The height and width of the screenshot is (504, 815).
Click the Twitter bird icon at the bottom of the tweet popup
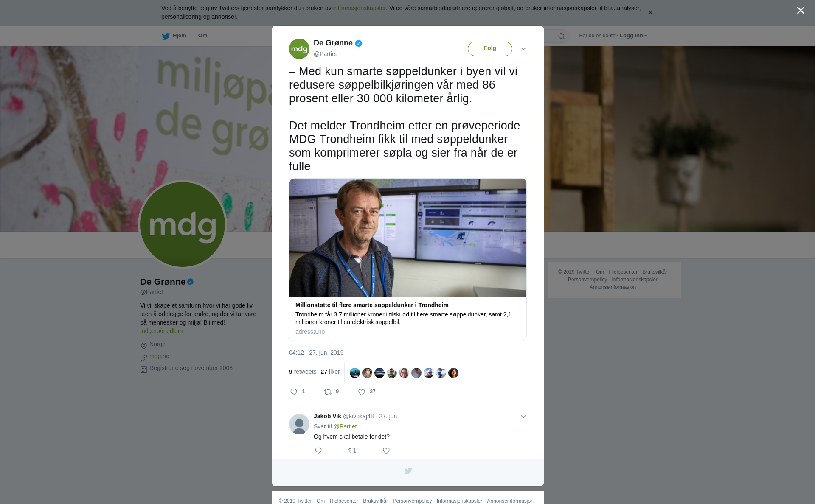[408, 471]
